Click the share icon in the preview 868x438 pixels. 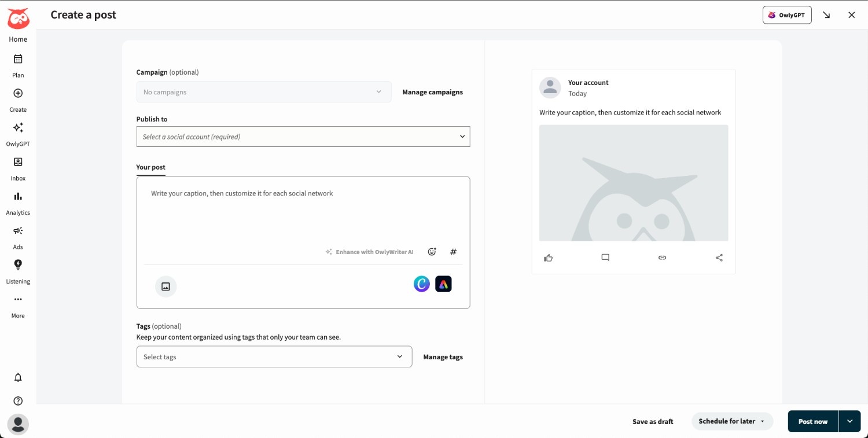tap(719, 257)
